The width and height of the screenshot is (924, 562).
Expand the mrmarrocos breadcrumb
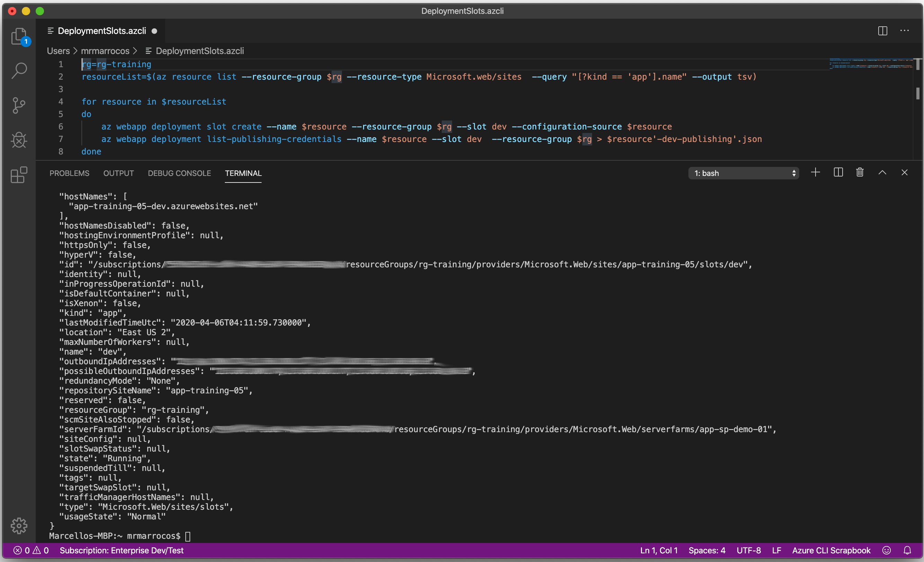coord(105,51)
